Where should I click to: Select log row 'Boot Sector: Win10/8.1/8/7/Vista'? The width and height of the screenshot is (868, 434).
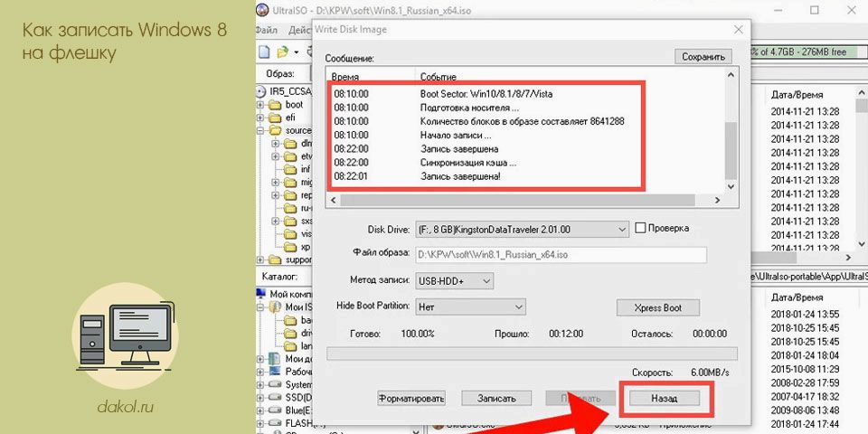click(486, 94)
